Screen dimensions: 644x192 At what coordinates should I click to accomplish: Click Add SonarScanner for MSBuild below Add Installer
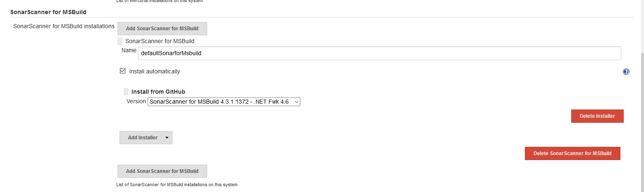[x=162, y=171]
